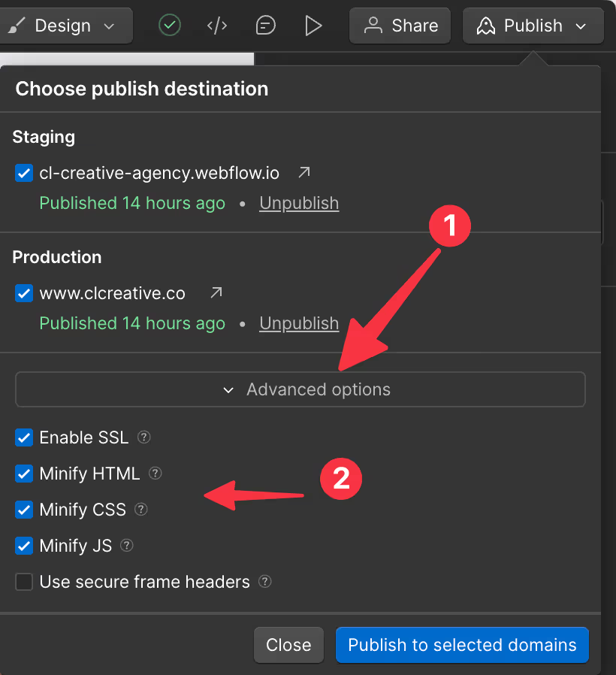Click the preview play icon
The height and width of the screenshot is (675, 616).
point(313,26)
